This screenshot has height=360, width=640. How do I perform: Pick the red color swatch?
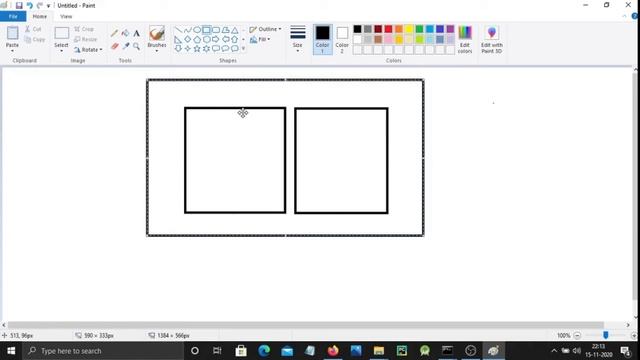click(388, 29)
